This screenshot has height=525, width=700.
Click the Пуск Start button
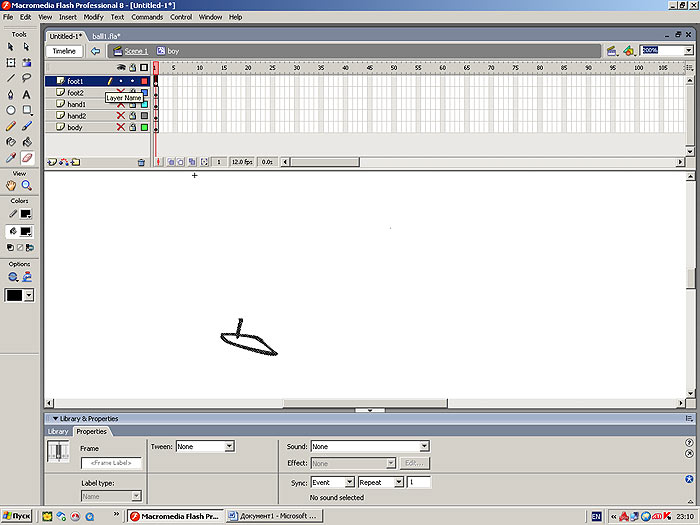17,516
